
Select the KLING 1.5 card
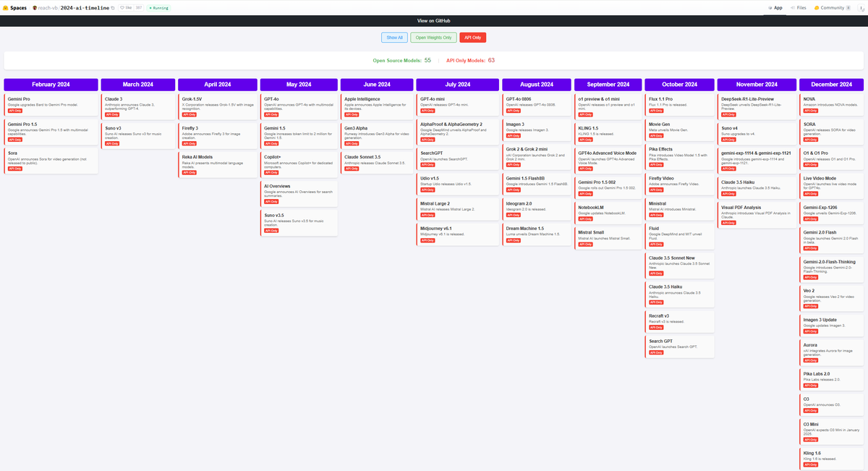tap(608, 133)
